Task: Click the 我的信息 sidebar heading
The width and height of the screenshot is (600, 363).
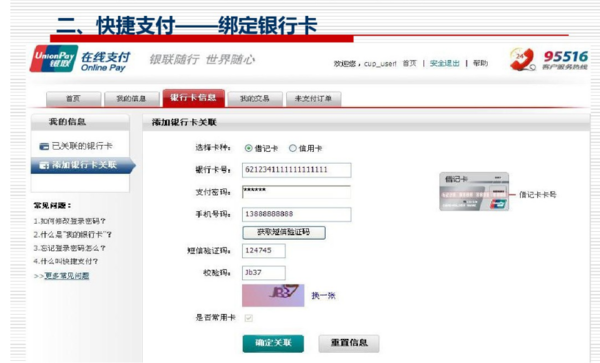Action: click(x=67, y=122)
